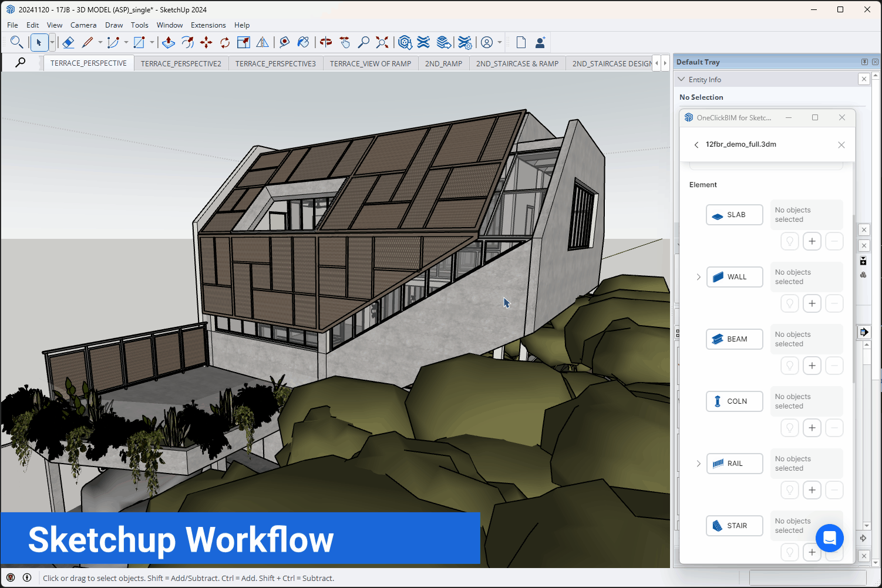This screenshot has width=882, height=588.
Task: Choose the Zoom magnifier tool
Action: [363, 42]
